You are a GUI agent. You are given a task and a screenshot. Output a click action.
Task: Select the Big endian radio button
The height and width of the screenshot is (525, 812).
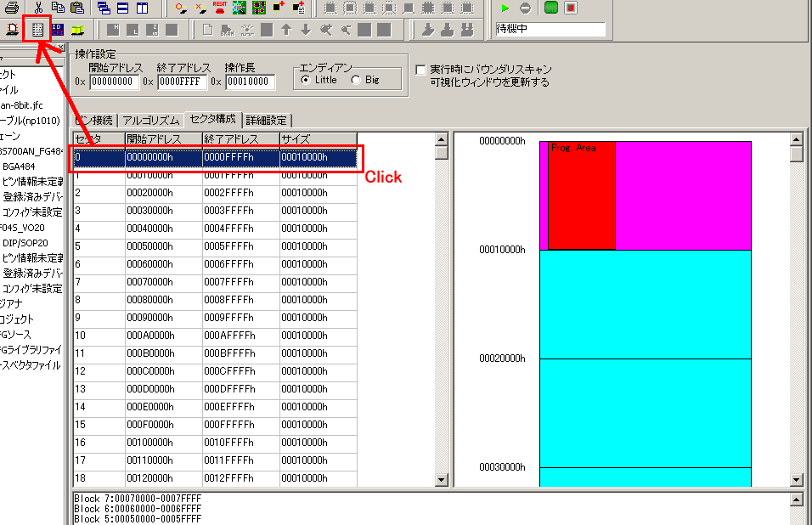click(356, 80)
